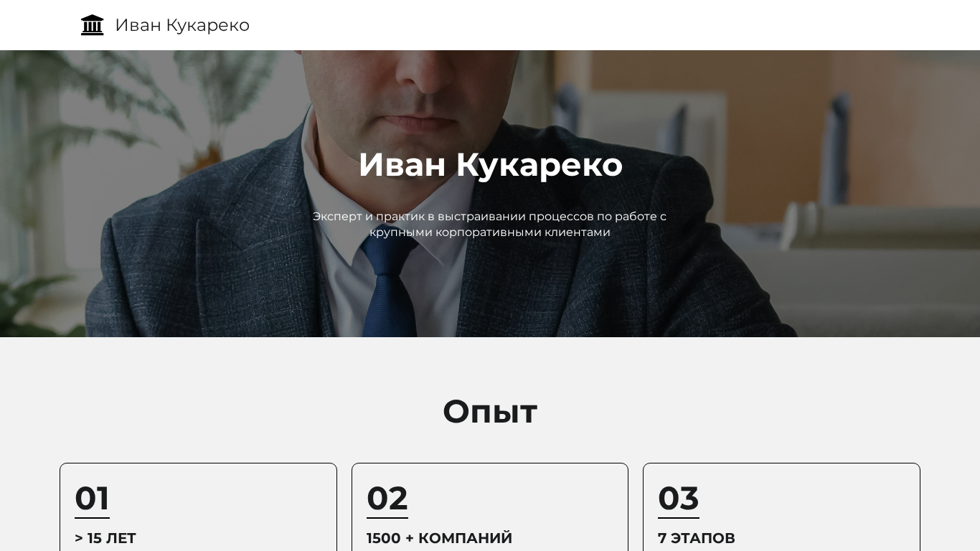
Task: Open the card numbered 02
Action: coord(490,507)
